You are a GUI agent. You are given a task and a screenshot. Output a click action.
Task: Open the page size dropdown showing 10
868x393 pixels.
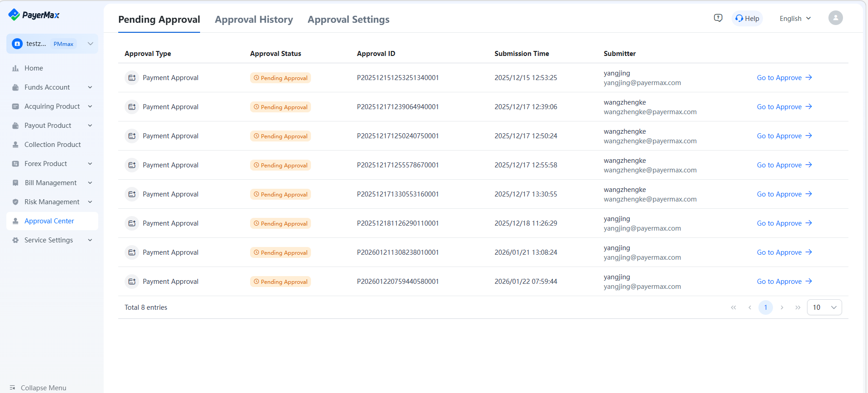[x=824, y=307]
